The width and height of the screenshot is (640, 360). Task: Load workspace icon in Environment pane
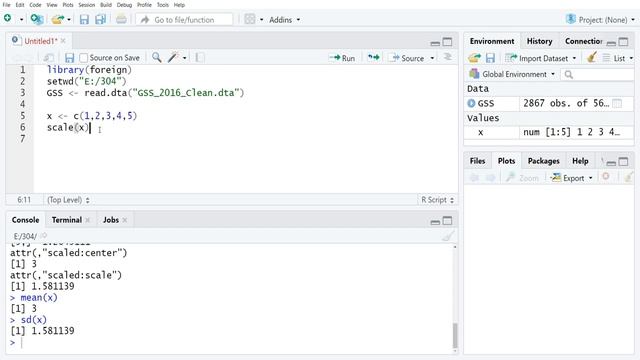click(474, 58)
